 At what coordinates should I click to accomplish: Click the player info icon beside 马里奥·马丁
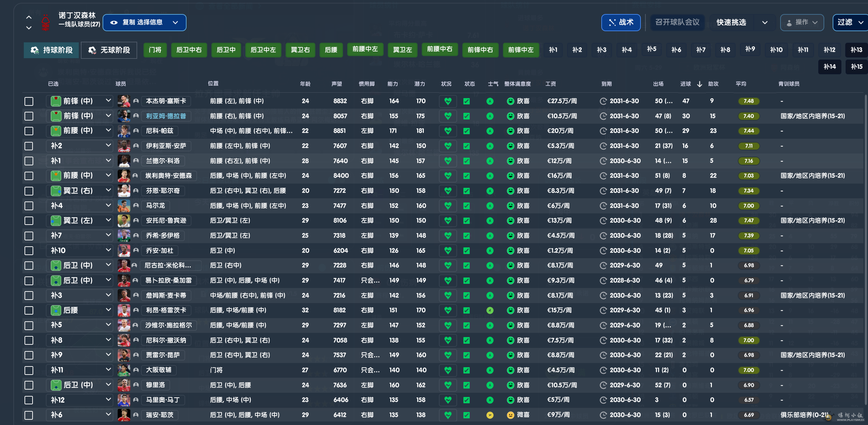click(136, 400)
